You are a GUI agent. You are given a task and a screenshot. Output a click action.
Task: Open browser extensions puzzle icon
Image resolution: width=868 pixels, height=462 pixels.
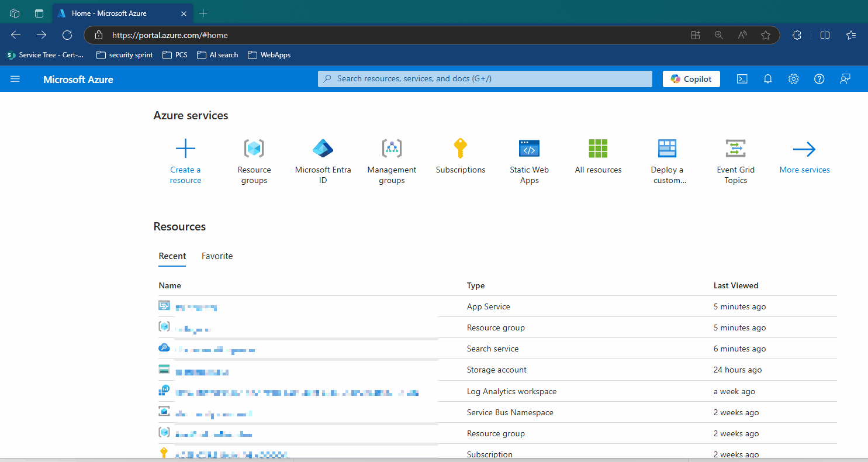click(797, 35)
